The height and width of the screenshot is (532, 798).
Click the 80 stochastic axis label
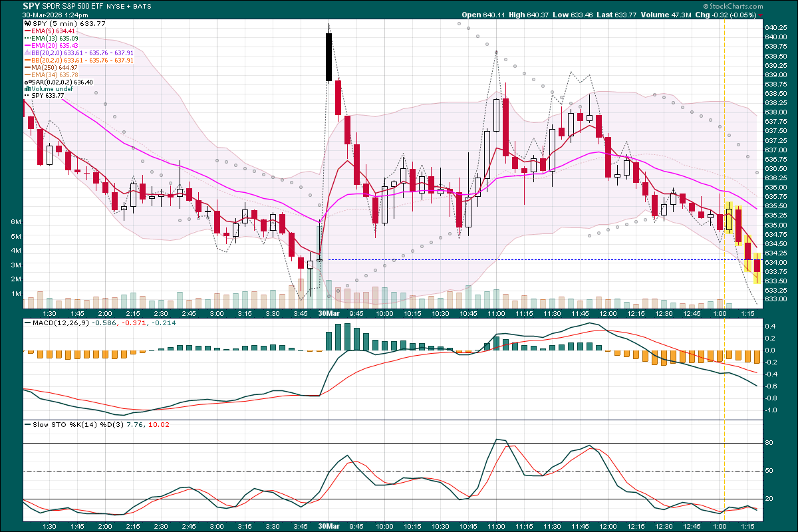click(769, 442)
